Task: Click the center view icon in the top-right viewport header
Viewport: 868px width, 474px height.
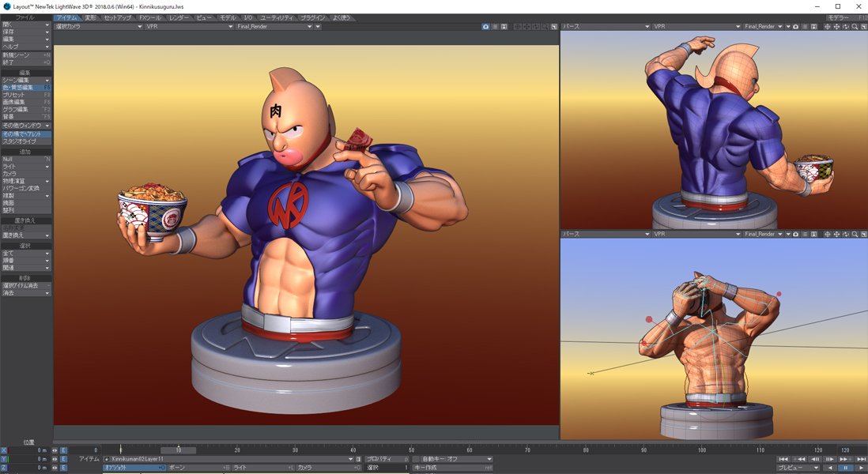Action: coord(827,27)
